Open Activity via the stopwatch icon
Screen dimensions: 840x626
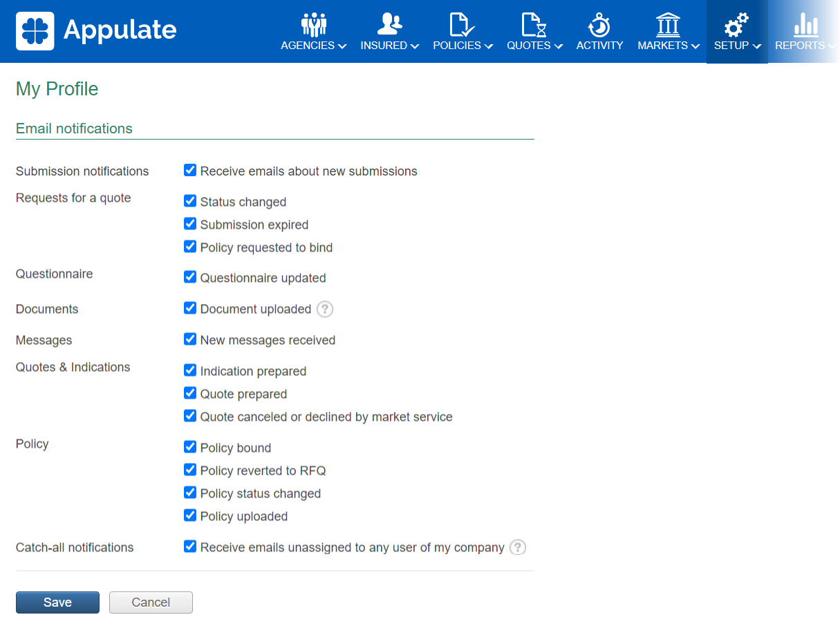599,24
